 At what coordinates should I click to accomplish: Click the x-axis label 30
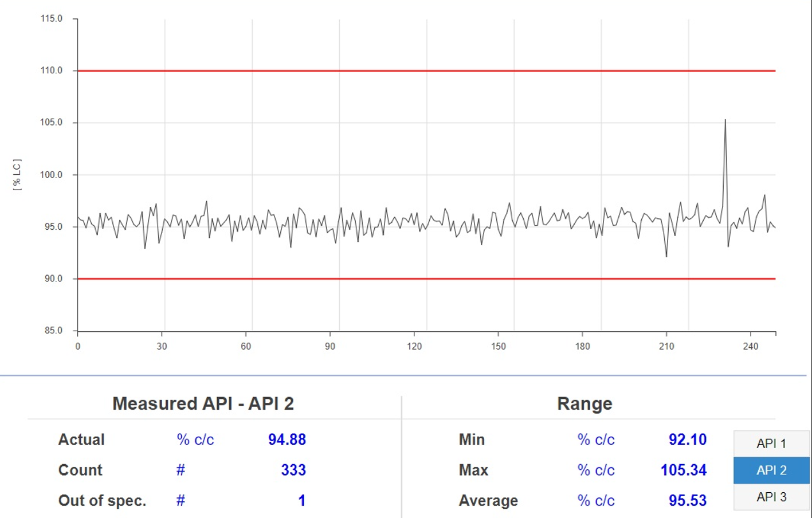pyautogui.click(x=162, y=346)
